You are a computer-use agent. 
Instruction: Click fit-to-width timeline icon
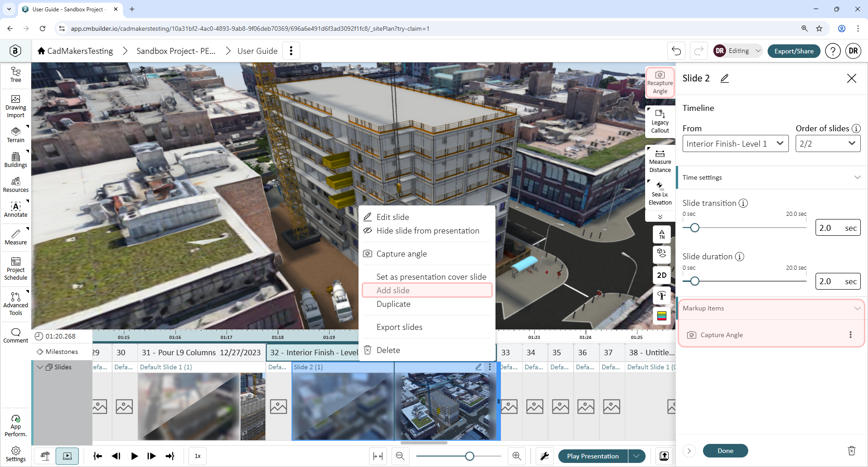pyautogui.click(x=378, y=456)
